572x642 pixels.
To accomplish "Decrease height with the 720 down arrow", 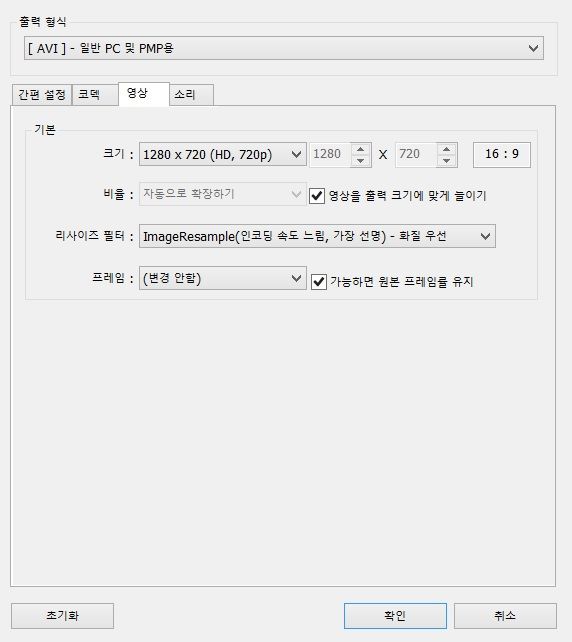I will 447,160.
